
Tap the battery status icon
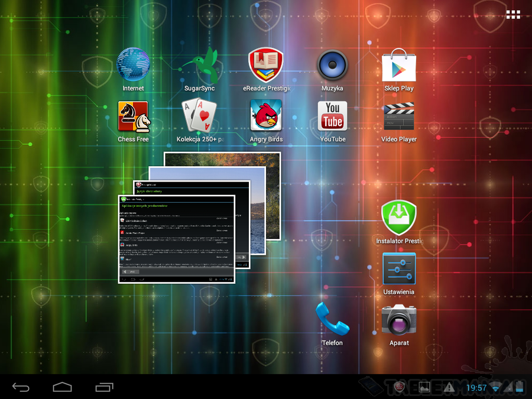pyautogui.click(x=520, y=387)
